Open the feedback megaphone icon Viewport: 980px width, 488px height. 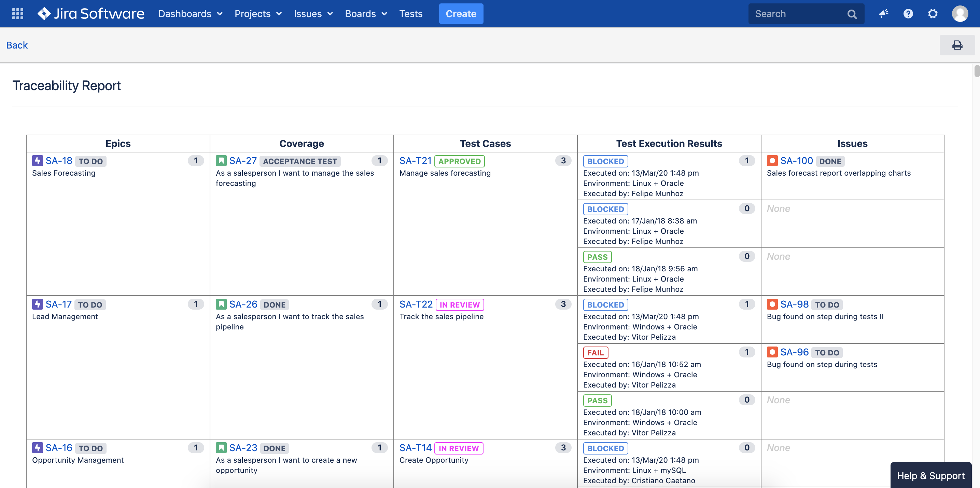pyautogui.click(x=883, y=14)
